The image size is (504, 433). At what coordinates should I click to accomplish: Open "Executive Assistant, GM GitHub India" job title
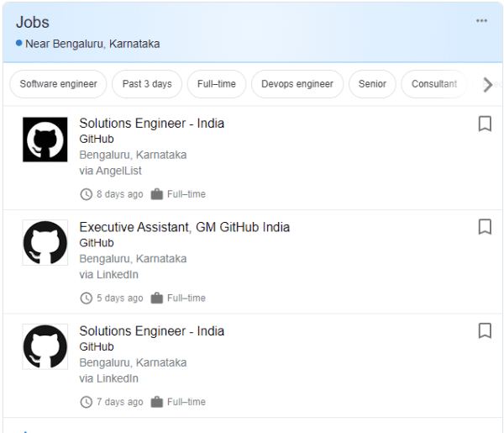pos(184,227)
